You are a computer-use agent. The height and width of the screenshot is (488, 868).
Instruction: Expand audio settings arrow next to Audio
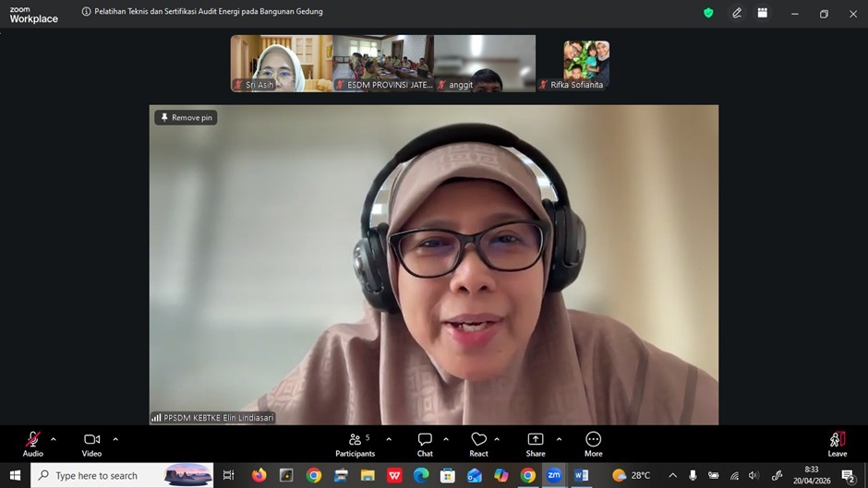click(x=54, y=439)
